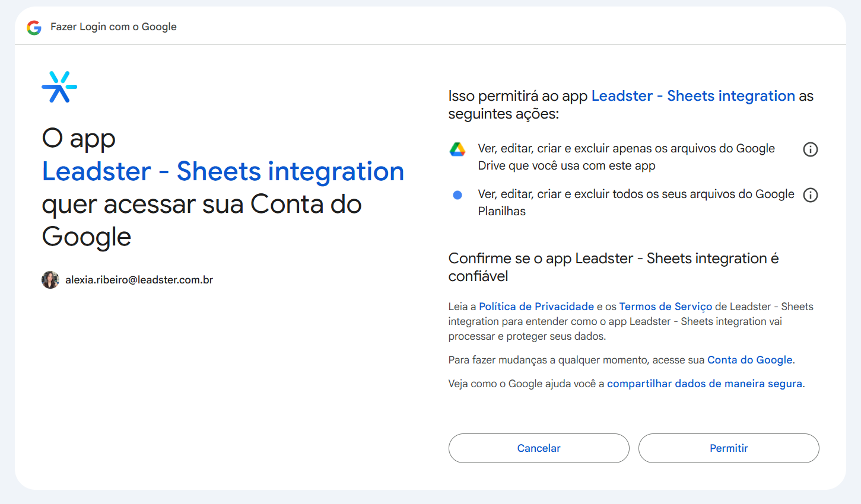Click the Permitir button

coord(729,448)
